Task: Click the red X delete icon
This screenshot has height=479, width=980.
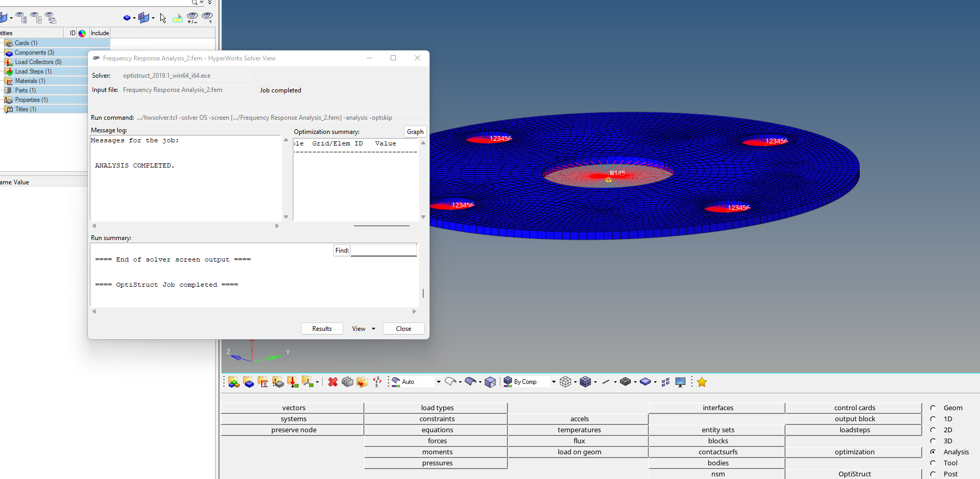Action: (332, 382)
